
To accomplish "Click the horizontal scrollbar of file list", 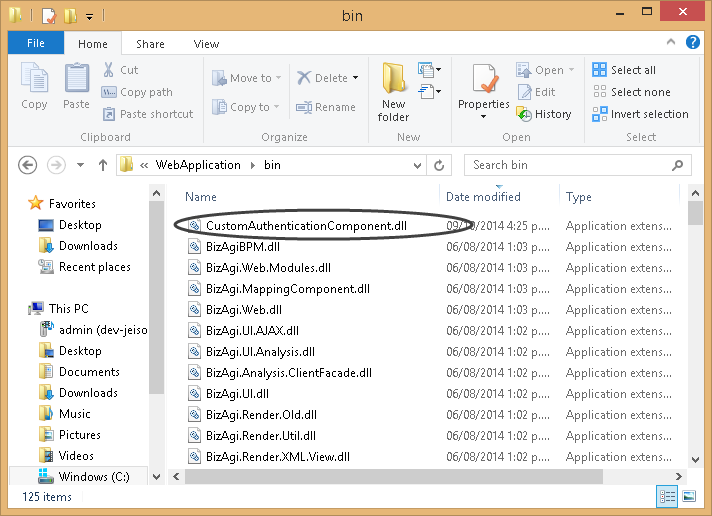I will tap(394, 476).
